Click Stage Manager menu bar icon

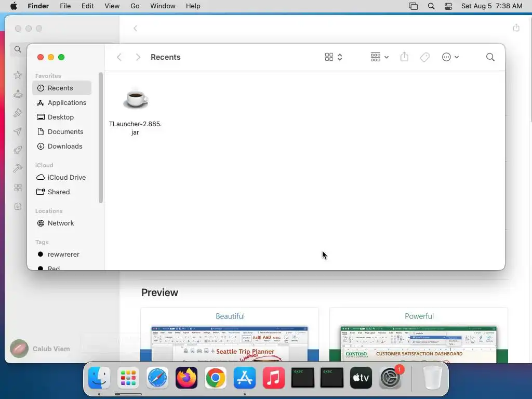413,6
